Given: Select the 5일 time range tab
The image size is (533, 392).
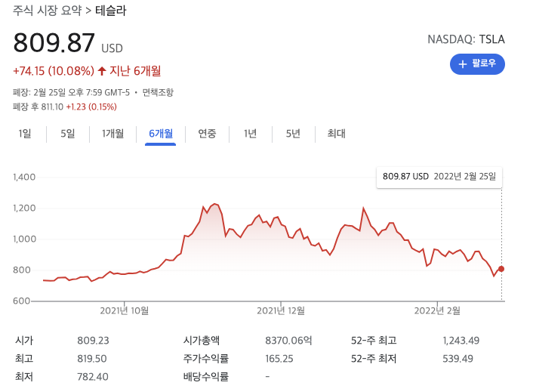Looking at the screenshot, I should (68, 134).
